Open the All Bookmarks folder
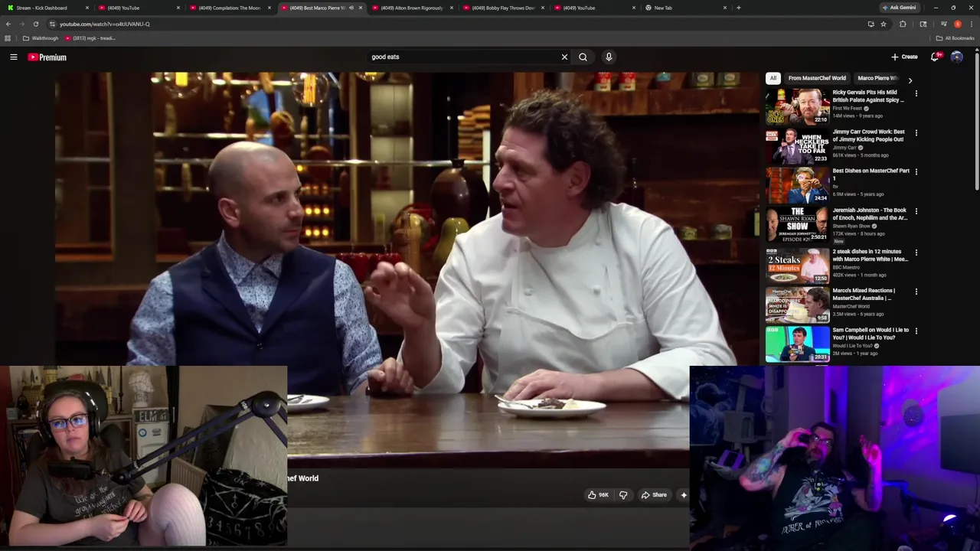The image size is (980, 551). (x=955, y=38)
